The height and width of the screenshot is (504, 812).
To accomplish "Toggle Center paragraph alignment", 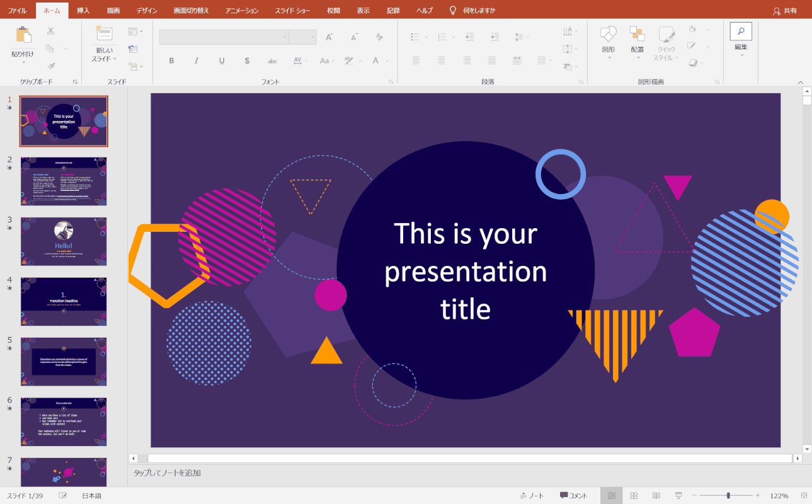I will pos(442,60).
